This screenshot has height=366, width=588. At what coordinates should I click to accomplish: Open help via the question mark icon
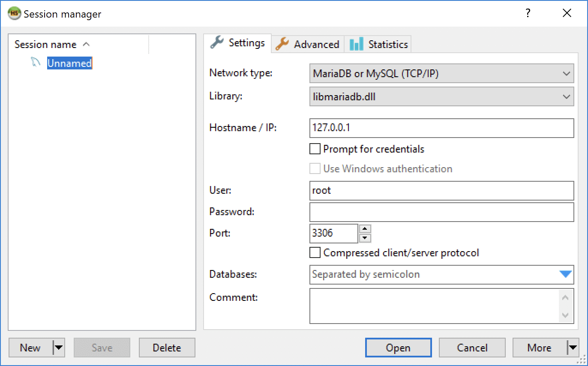tap(527, 13)
